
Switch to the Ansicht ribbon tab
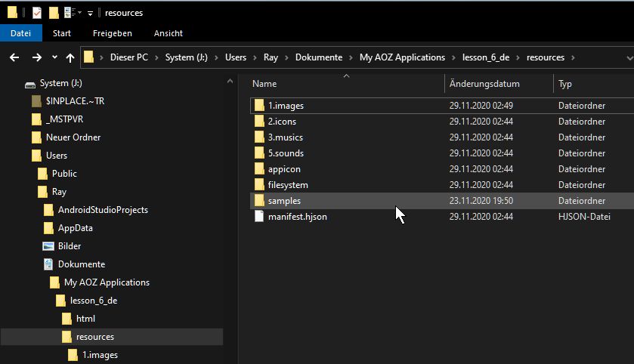point(168,33)
